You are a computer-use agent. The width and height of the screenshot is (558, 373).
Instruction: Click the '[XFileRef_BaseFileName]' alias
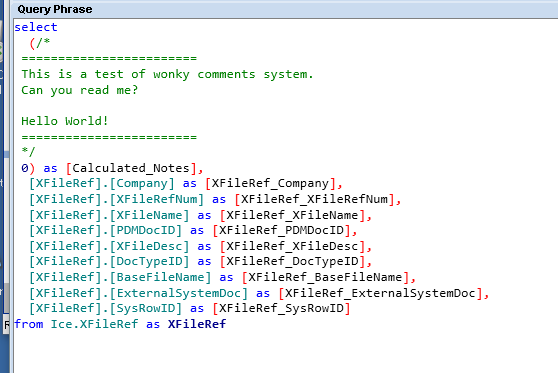pyautogui.click(x=326, y=277)
